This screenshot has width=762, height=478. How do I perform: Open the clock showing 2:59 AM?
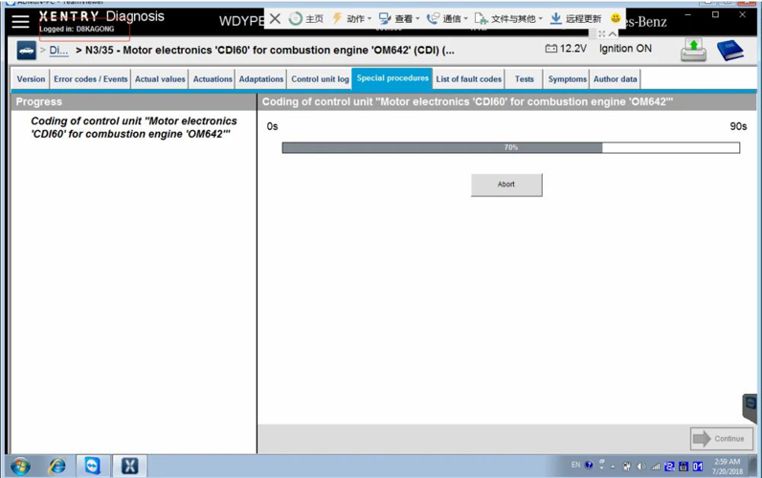(727, 466)
